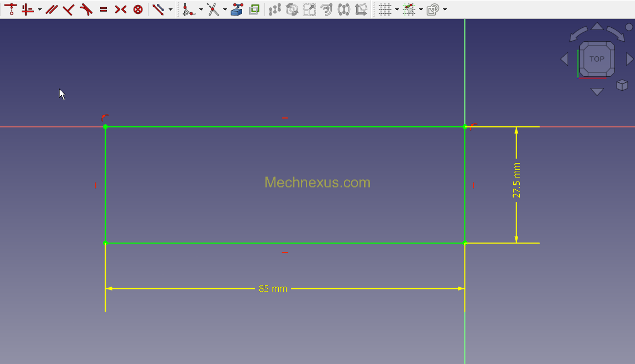Click the rendering order icon

(433, 9)
